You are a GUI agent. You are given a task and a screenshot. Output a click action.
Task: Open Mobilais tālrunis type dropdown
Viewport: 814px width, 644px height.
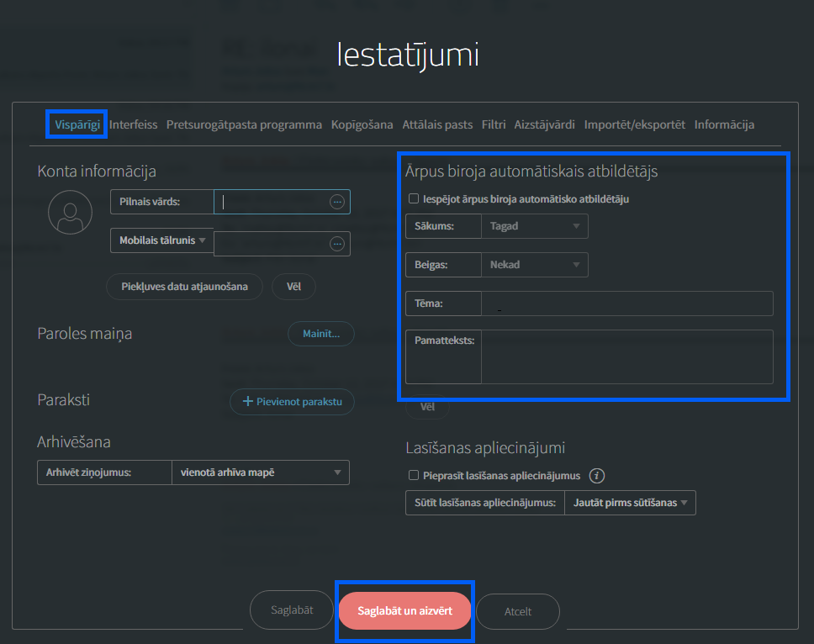click(162, 240)
